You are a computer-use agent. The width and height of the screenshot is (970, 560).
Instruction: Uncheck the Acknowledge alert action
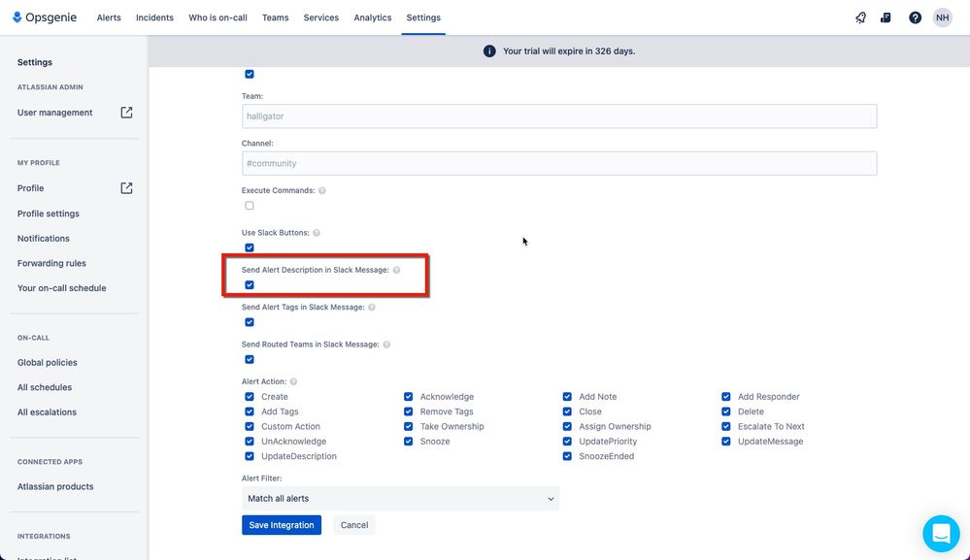coord(408,397)
